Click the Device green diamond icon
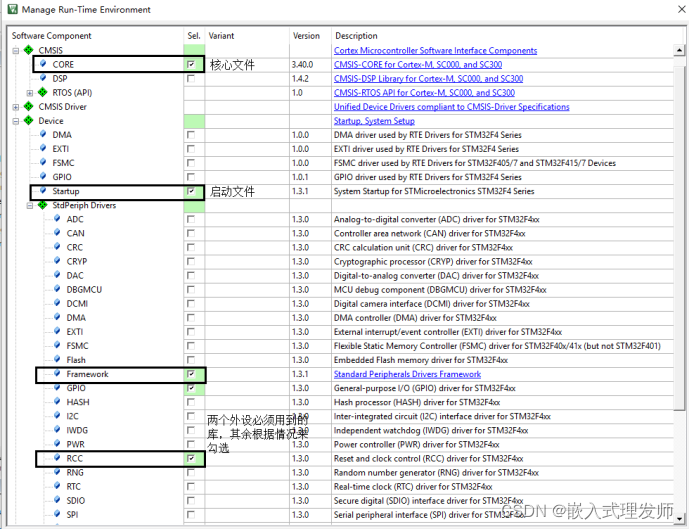Viewport: 689px width, 529px height. pyautogui.click(x=29, y=120)
